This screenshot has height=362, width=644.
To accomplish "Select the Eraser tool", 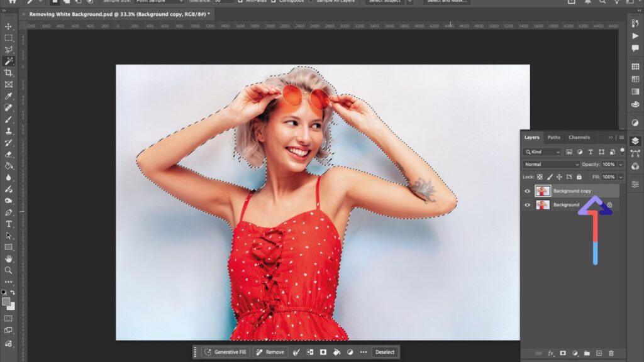I will tap(8, 155).
